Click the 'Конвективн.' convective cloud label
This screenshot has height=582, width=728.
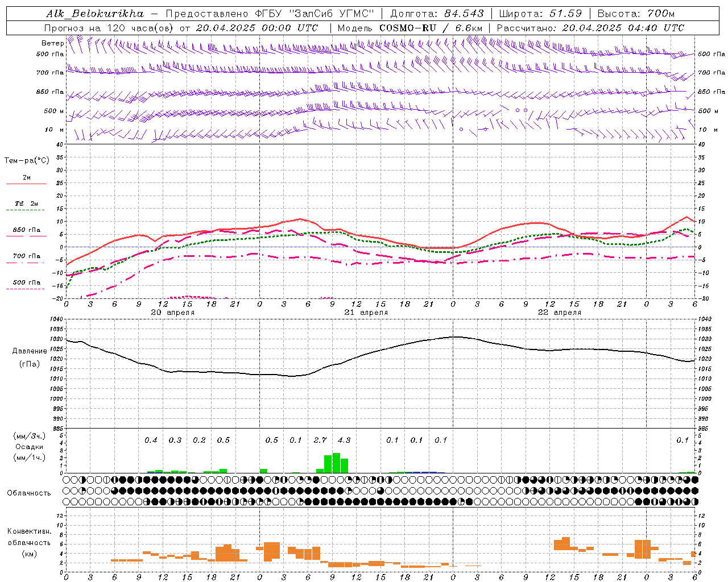[x=29, y=531]
